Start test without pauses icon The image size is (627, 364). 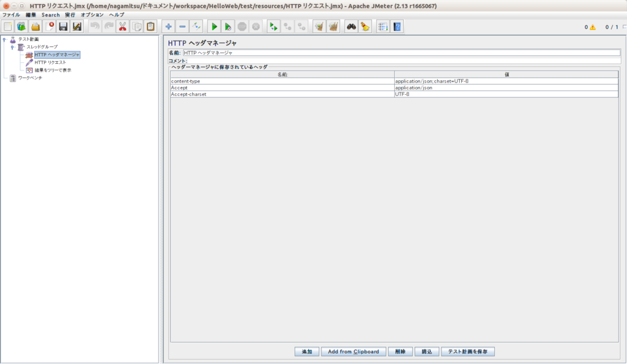pyautogui.click(x=228, y=27)
